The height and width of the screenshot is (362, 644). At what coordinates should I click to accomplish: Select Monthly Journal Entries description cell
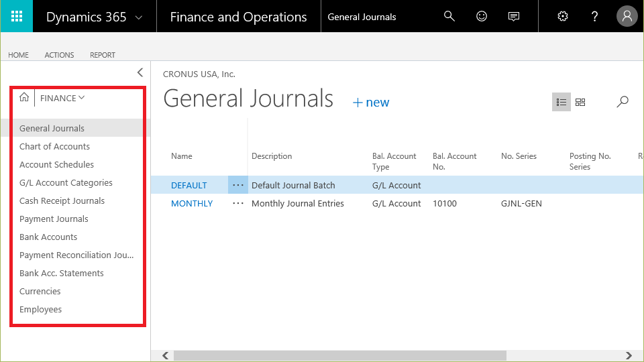click(x=298, y=203)
